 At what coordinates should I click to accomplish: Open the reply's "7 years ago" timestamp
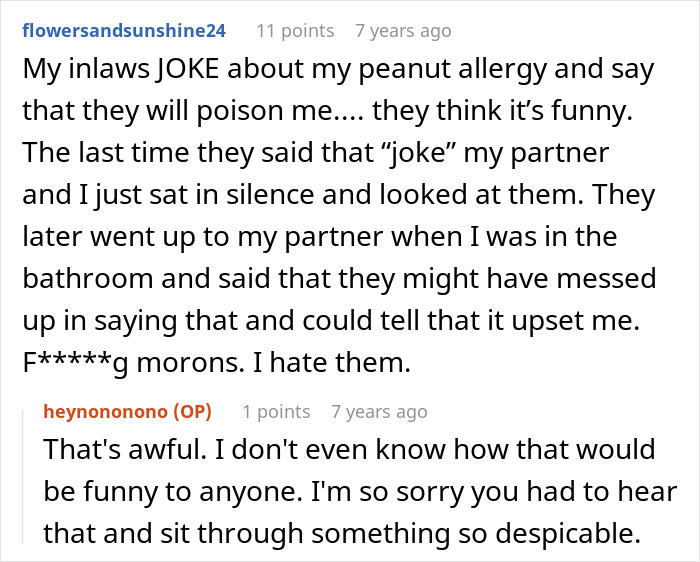tap(379, 411)
